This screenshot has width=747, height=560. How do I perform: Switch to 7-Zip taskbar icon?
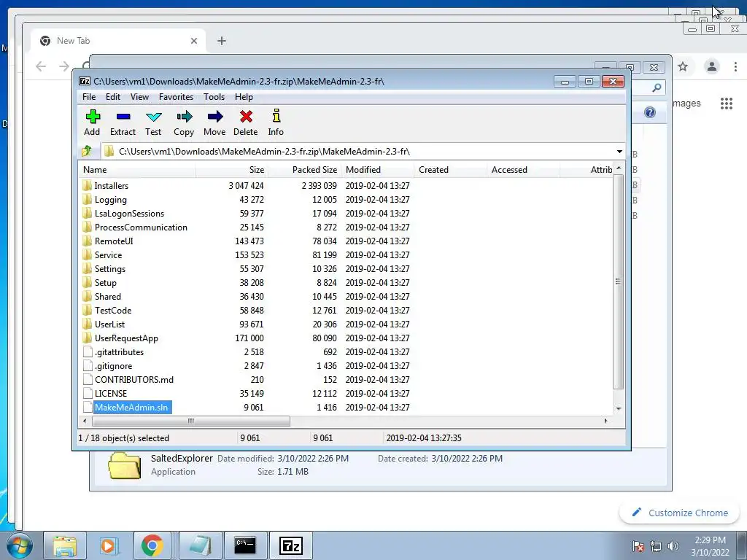pyautogui.click(x=290, y=545)
